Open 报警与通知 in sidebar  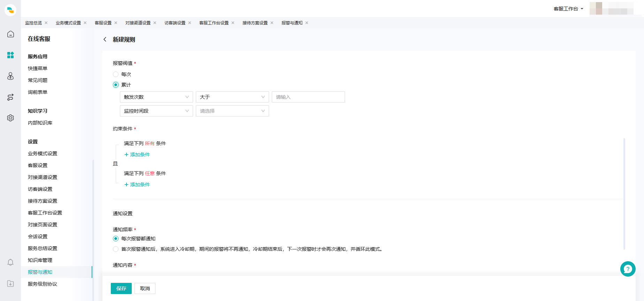[40, 272]
